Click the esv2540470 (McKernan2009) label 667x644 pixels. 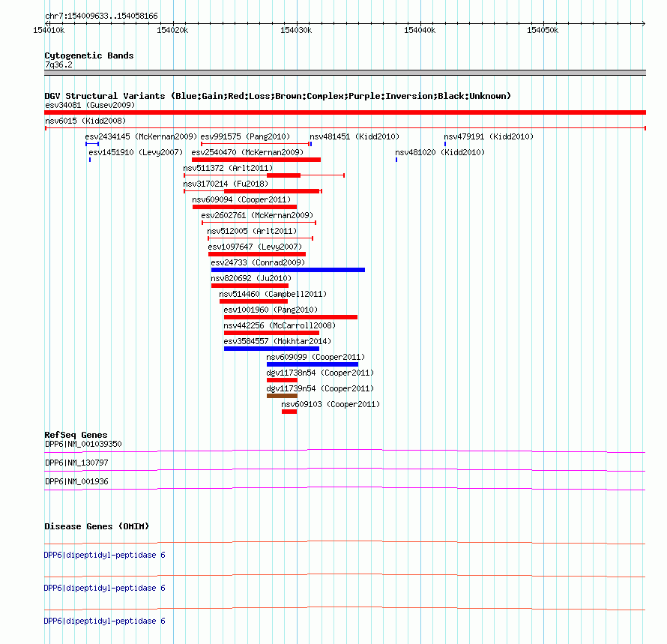(x=247, y=152)
